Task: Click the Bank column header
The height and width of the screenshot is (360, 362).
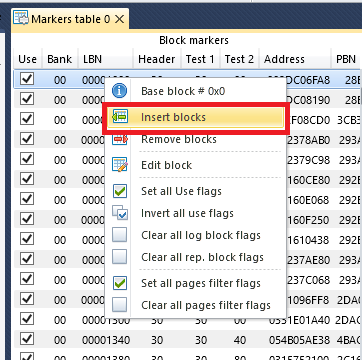Action: tap(60, 59)
